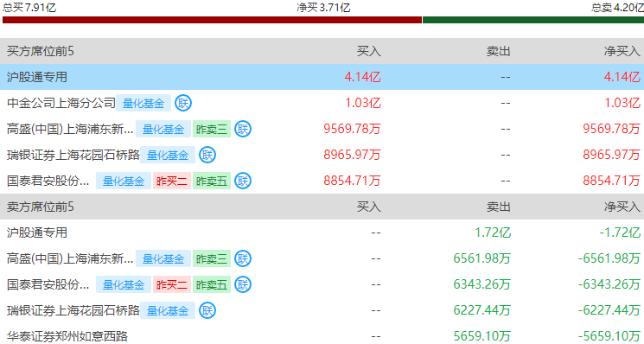
Task: Open the 联 icon in the 9569.78万 高盛 row
Action: point(243,129)
